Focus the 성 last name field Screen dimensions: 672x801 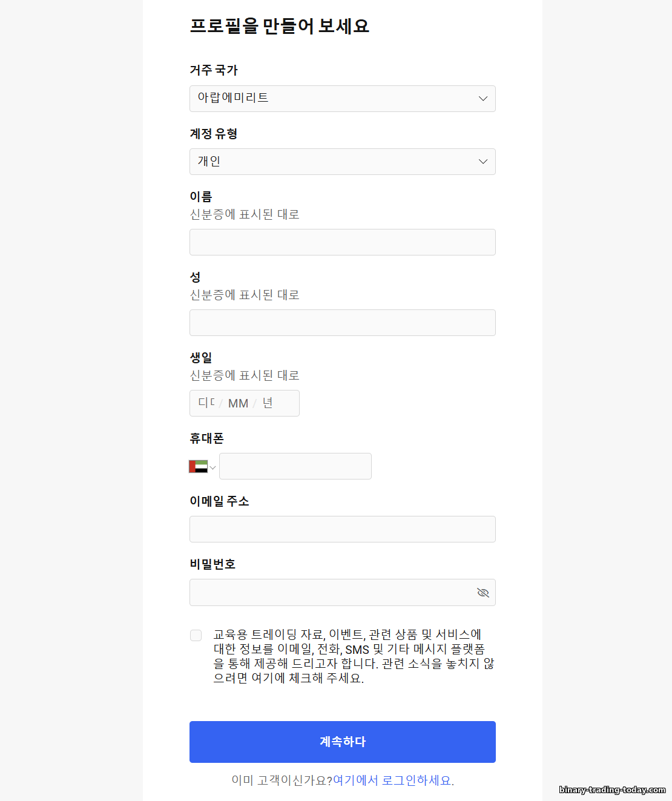click(x=342, y=323)
